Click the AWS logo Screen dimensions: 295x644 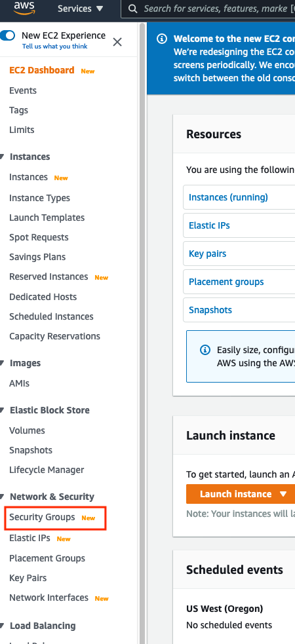(x=24, y=8)
